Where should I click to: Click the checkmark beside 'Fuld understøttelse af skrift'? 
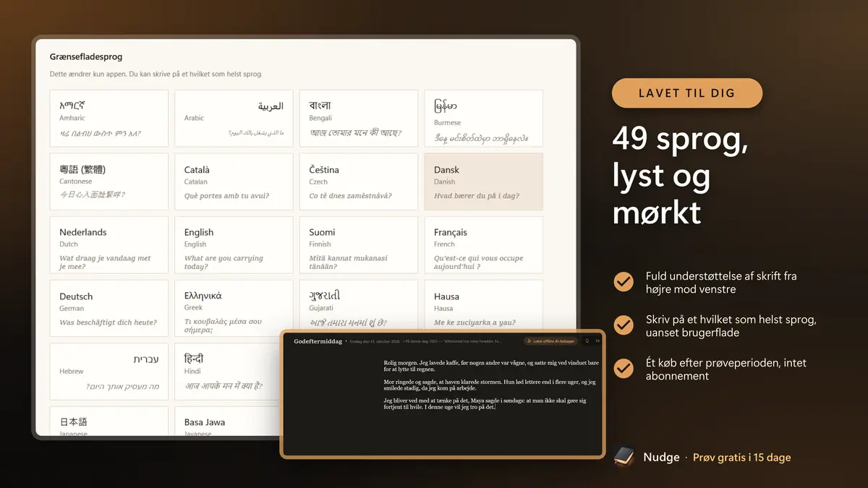point(624,282)
